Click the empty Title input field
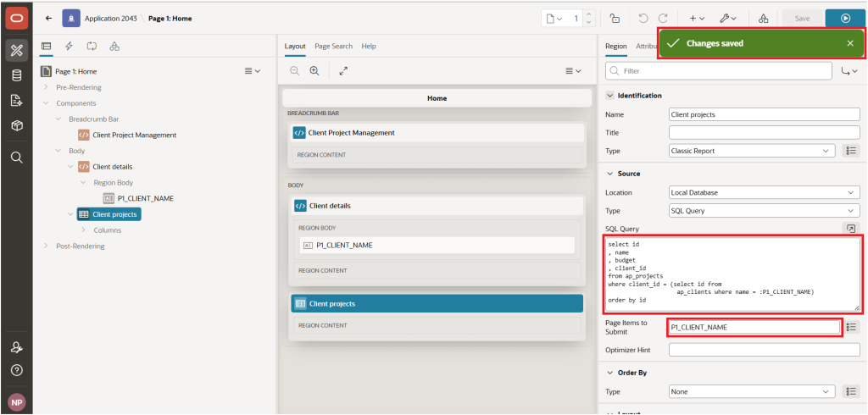868x415 pixels. [764, 133]
